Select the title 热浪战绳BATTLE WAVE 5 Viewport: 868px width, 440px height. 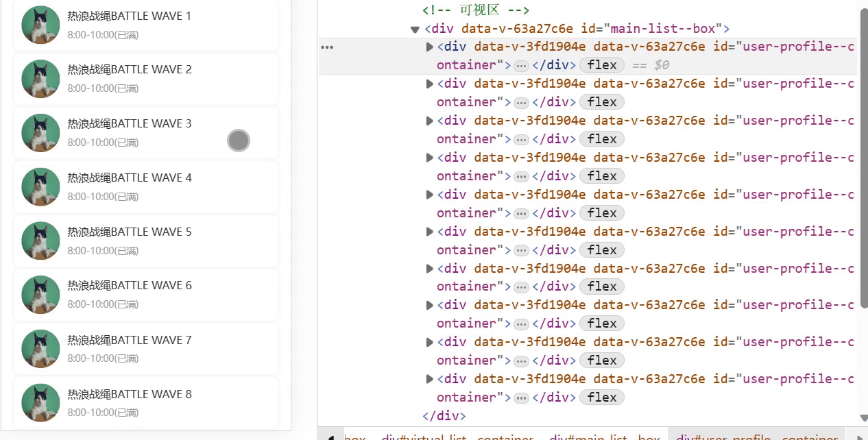click(130, 232)
